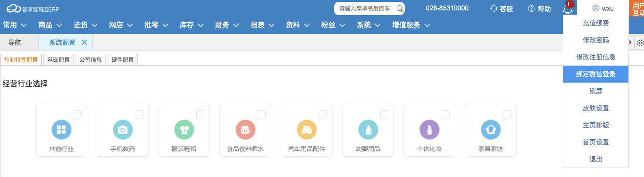Choose 绑定微信登录 from user menu
This screenshot has height=177, width=644.
coord(596,74)
